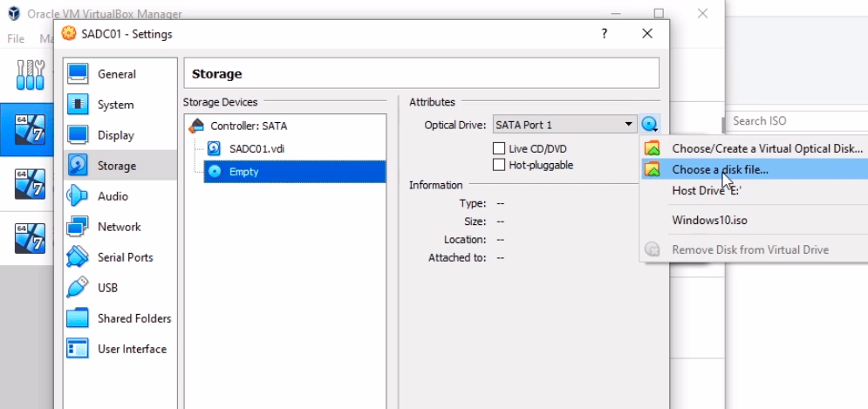The width and height of the screenshot is (868, 409).
Task: Click the General monitor icon
Action: click(x=78, y=73)
